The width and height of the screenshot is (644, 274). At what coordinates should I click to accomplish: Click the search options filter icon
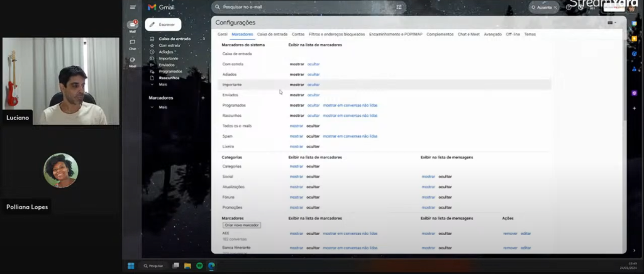pos(399,7)
